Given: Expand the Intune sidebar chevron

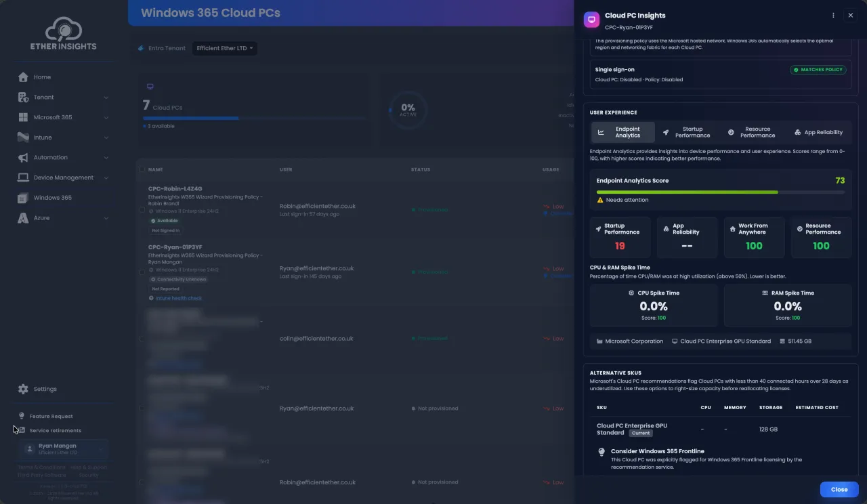Looking at the screenshot, I should [106, 138].
